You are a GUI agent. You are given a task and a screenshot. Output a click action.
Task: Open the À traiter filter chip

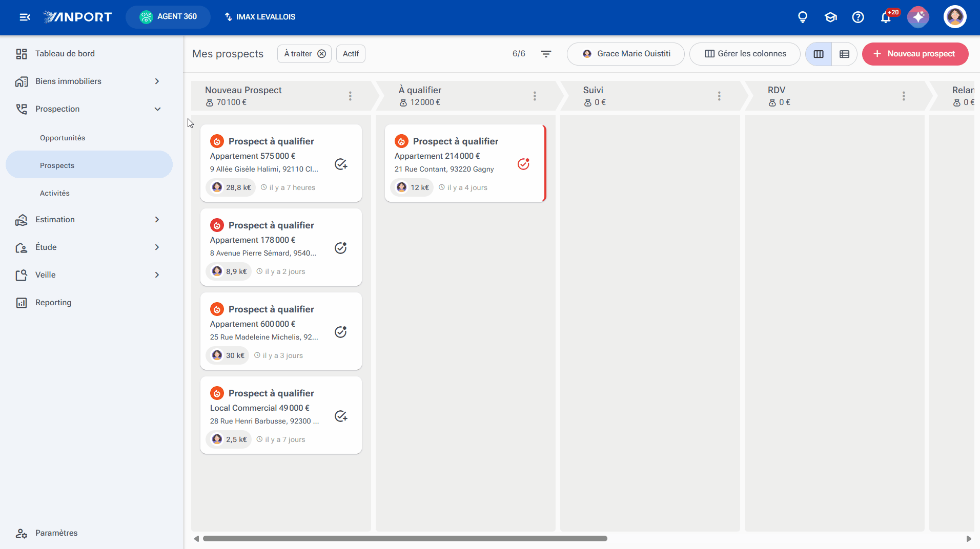(298, 54)
